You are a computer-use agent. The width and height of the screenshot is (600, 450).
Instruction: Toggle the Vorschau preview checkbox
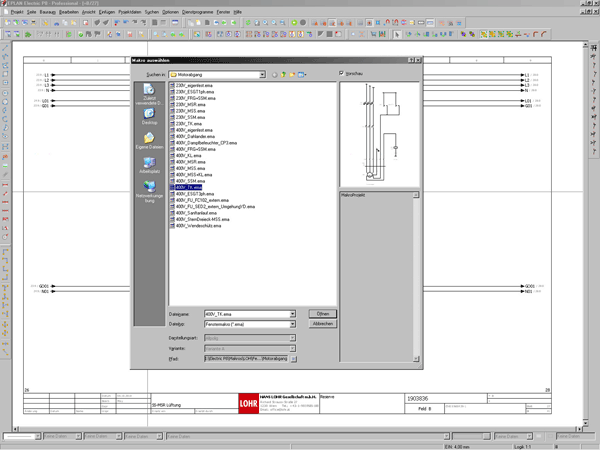point(342,73)
